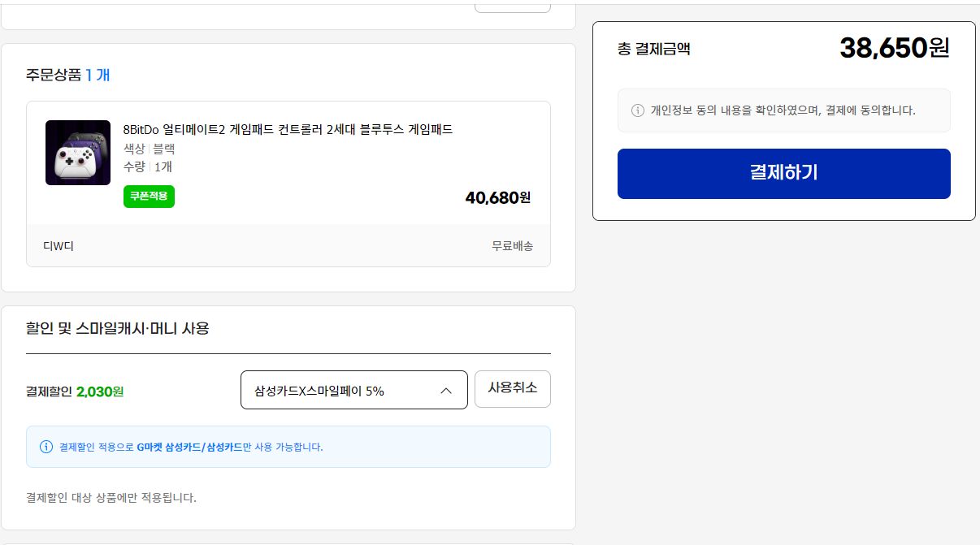Select the 색상 블랙 option text
980x545 pixels.
coord(150,149)
